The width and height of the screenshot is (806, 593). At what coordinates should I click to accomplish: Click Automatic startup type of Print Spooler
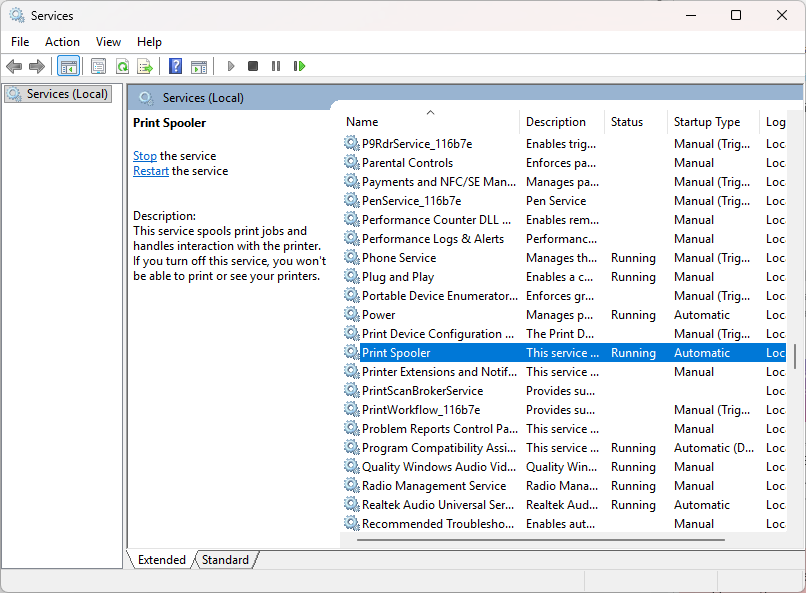(702, 353)
